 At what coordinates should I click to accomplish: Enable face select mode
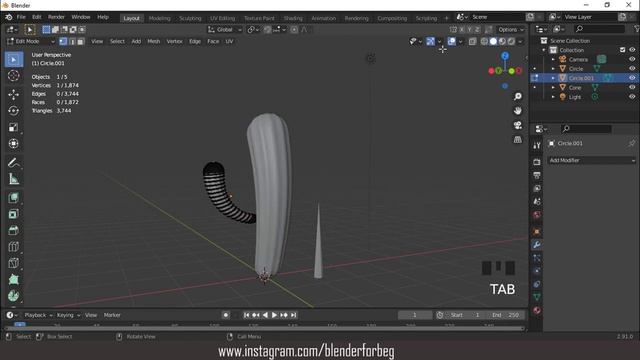(81, 41)
